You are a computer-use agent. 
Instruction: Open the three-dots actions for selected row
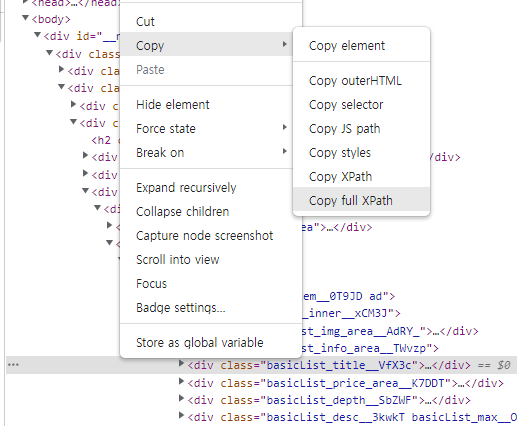[x=13, y=365]
